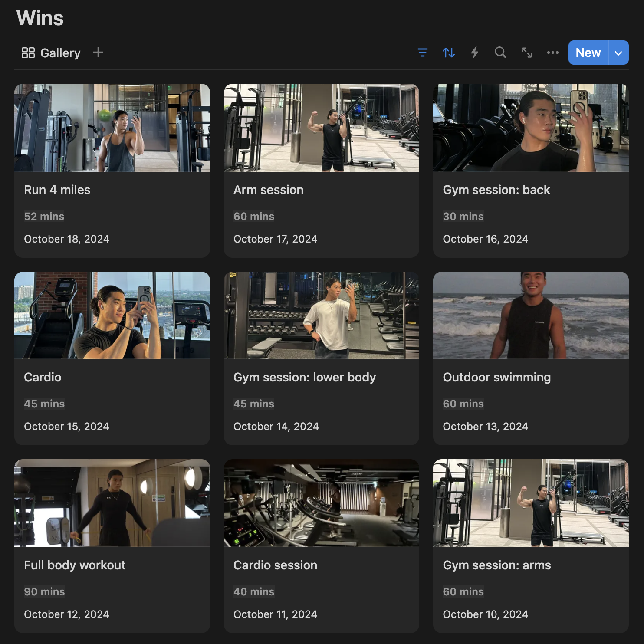This screenshot has height=644, width=644.
Task: Open automations lightning bolt icon
Action: [x=474, y=53]
